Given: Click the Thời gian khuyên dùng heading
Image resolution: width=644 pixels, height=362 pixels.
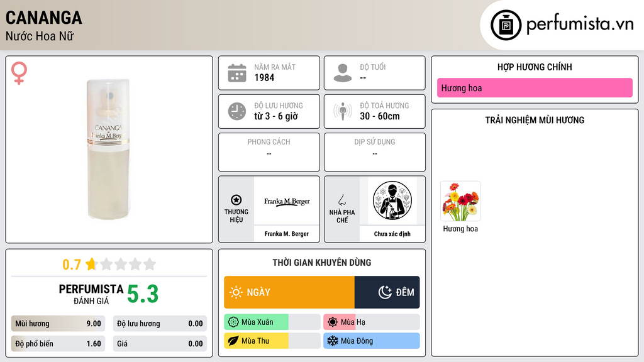Looking at the screenshot, I should pyautogui.click(x=322, y=263).
